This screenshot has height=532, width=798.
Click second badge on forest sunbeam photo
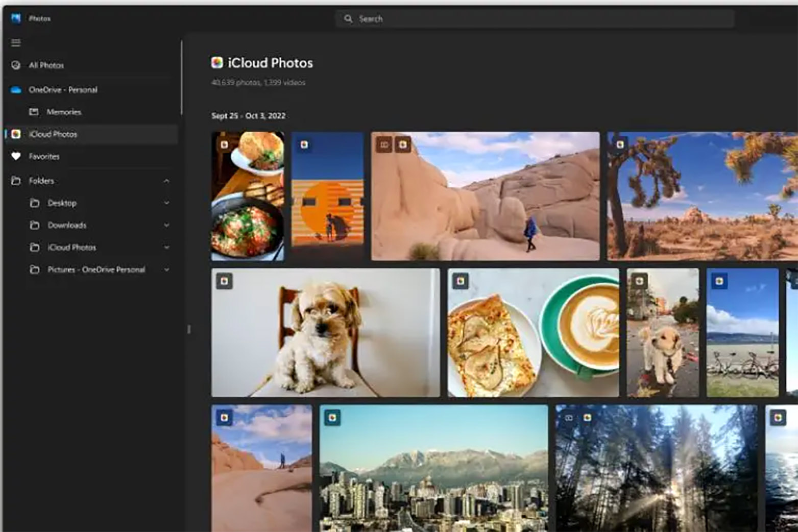pyautogui.click(x=587, y=418)
